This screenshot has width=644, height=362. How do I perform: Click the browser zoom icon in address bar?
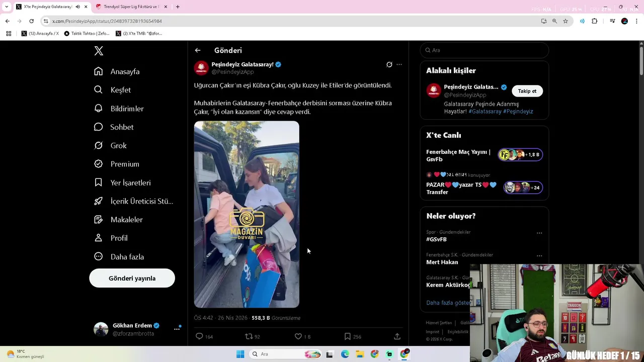554,21
